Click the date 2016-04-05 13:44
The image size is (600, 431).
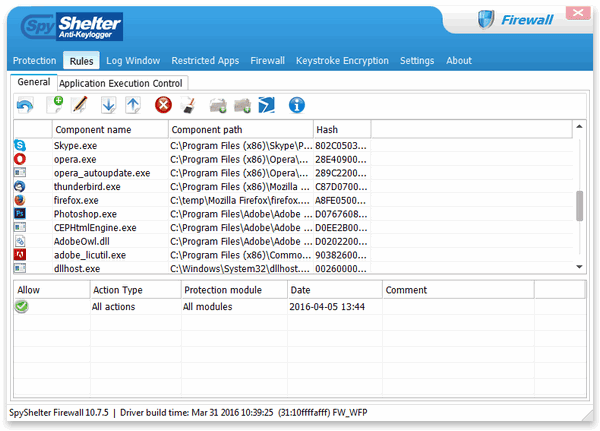327,307
